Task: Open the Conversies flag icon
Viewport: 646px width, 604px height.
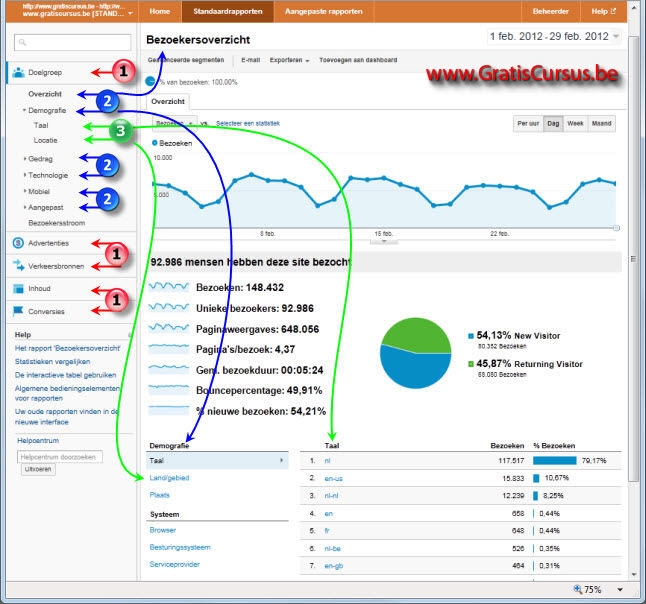Action: tap(18, 311)
